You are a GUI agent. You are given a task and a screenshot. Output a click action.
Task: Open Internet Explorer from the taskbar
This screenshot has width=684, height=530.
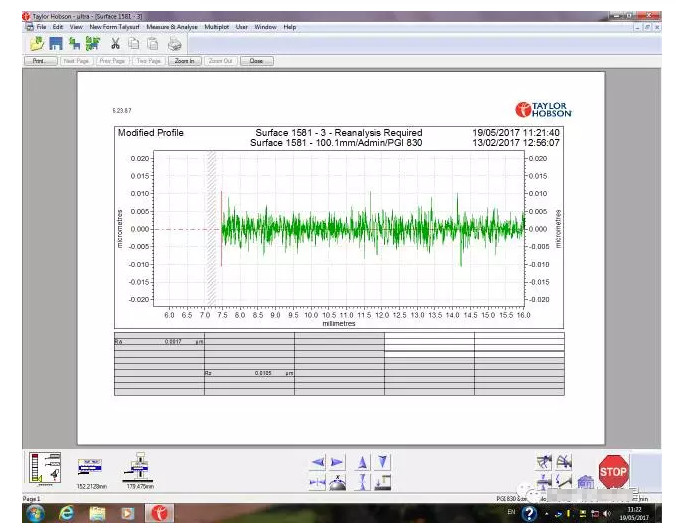(67, 513)
